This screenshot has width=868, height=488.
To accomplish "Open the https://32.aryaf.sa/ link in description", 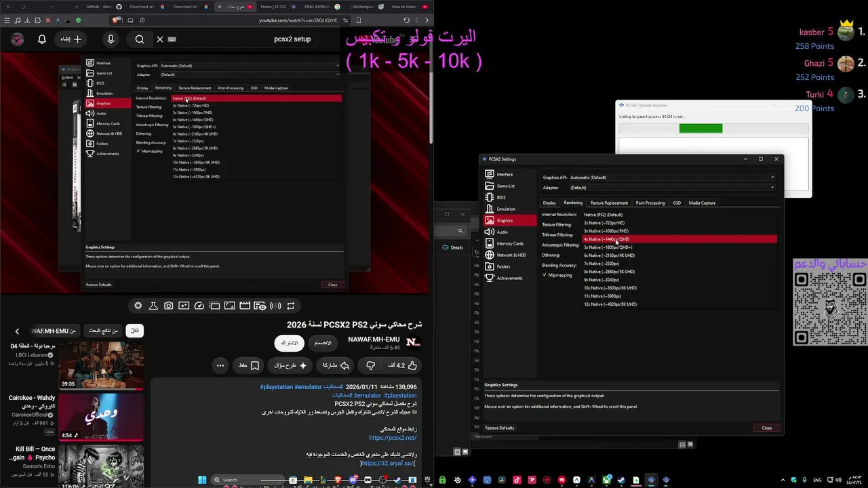I will pyautogui.click(x=387, y=463).
